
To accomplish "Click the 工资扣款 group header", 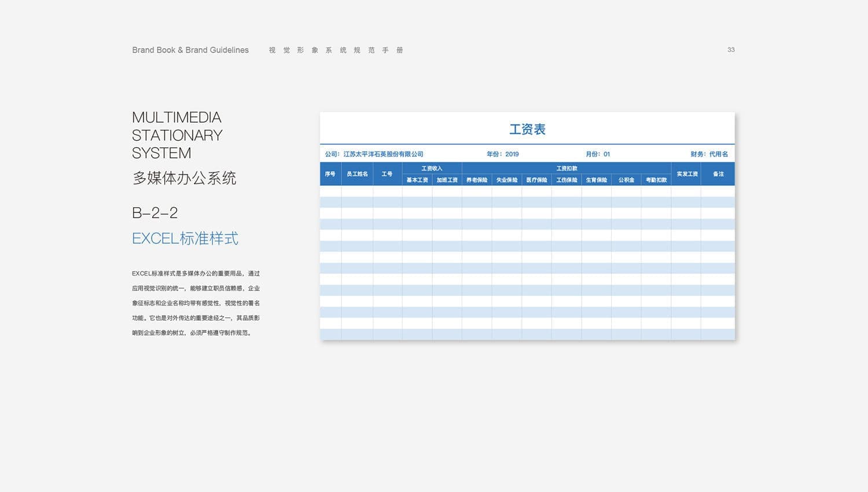I will click(x=567, y=168).
